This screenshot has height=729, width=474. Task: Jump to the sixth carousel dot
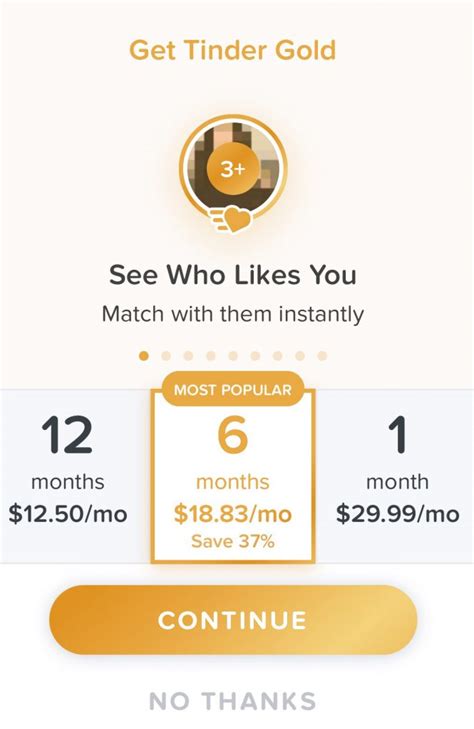click(256, 356)
